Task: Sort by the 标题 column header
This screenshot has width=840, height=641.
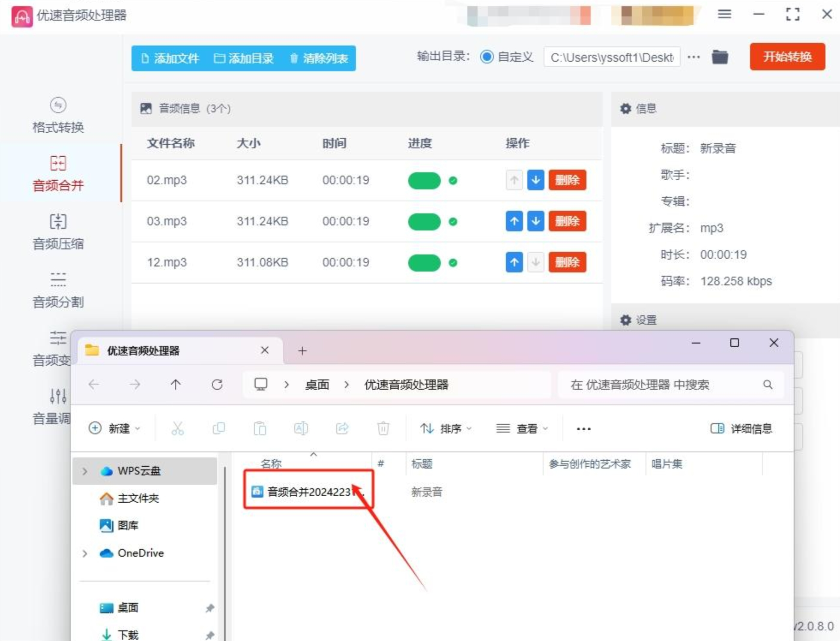Action: click(x=421, y=464)
